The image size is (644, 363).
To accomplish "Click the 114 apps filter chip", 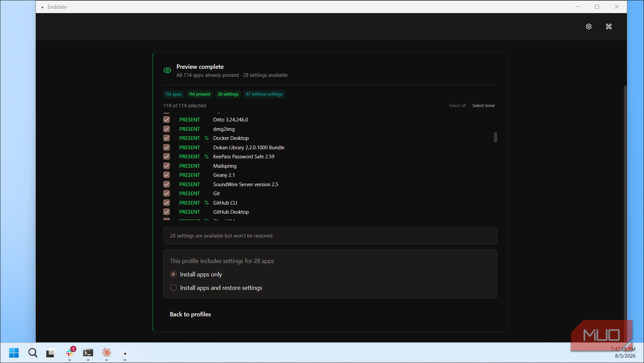I will (174, 94).
